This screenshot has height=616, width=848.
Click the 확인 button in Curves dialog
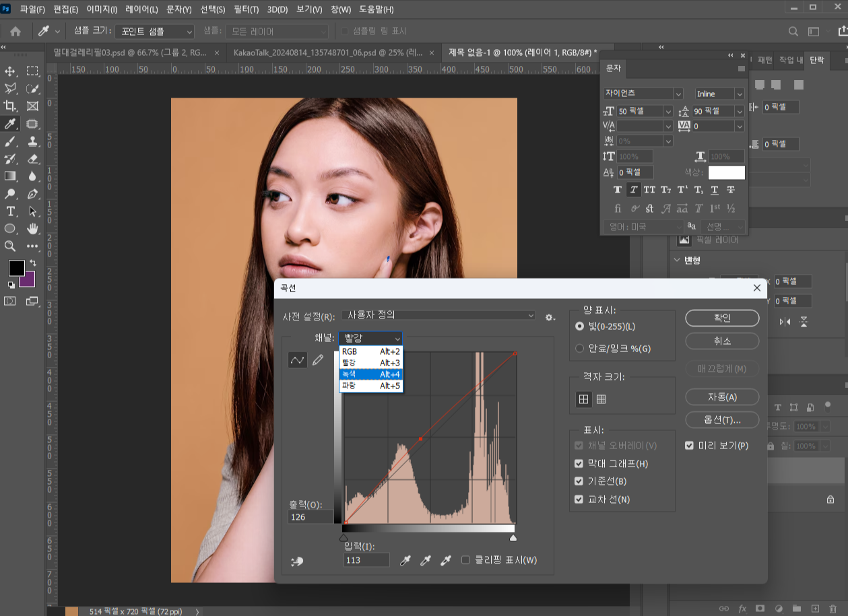(722, 318)
